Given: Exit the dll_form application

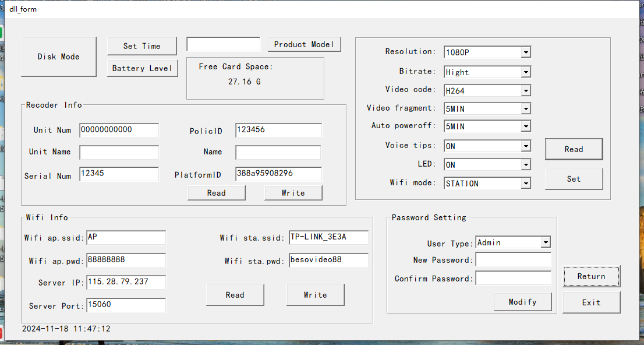Looking at the screenshot, I should [x=591, y=302].
